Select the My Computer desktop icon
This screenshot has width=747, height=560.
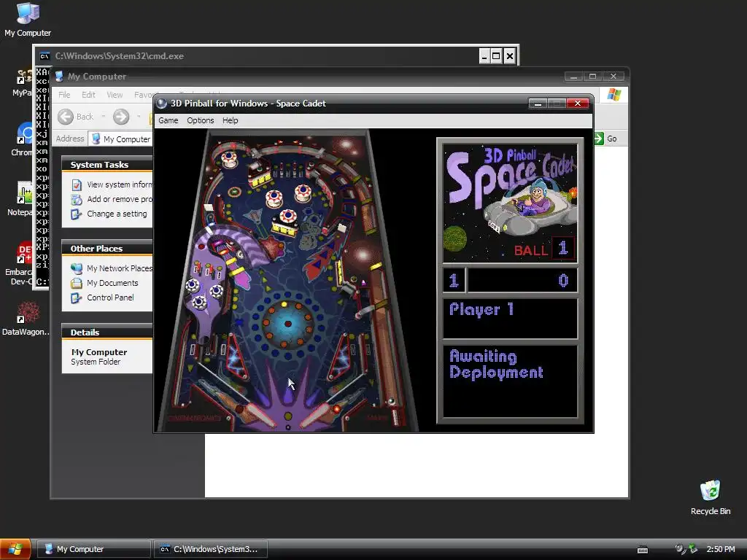(28, 20)
